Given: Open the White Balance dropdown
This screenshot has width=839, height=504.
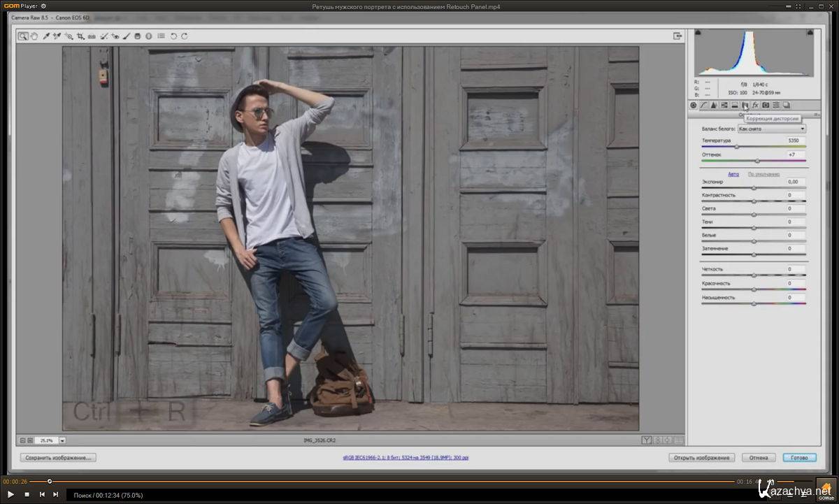Looking at the screenshot, I should 772,129.
